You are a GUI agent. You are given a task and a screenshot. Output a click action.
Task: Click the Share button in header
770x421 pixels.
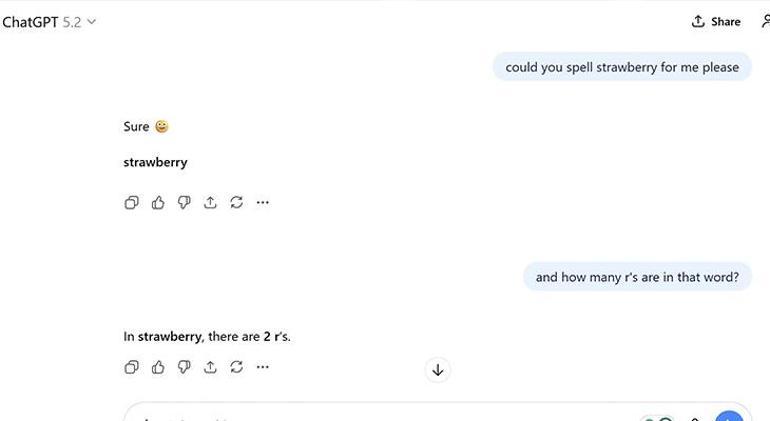(x=716, y=21)
